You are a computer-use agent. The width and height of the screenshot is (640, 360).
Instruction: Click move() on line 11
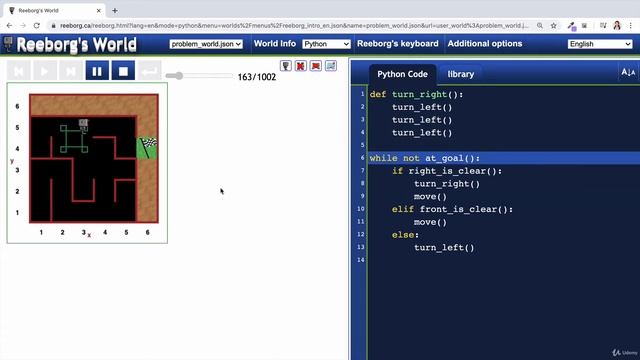[x=430, y=222]
